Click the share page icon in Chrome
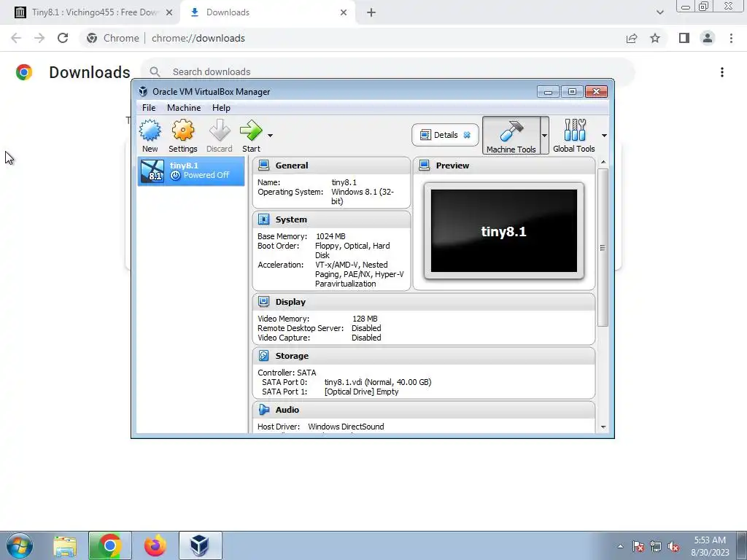The width and height of the screenshot is (747, 560). [632, 38]
